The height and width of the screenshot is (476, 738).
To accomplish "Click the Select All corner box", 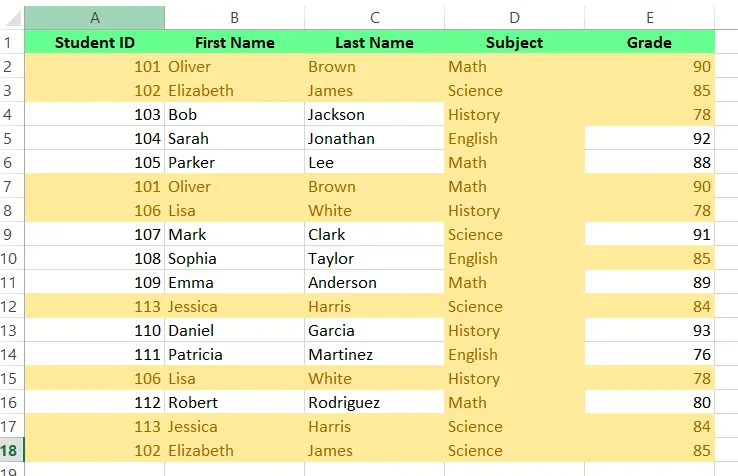I will 11,18.
